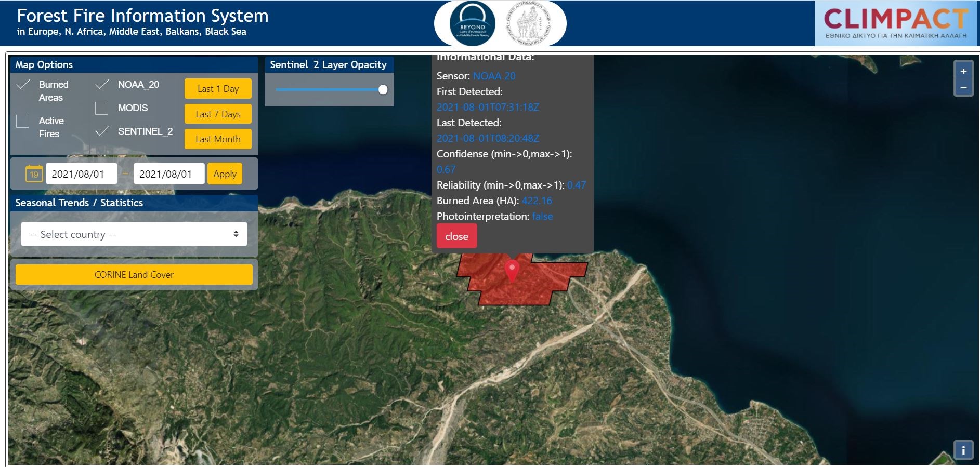Click the National Observatory emblem logo

coord(528,24)
